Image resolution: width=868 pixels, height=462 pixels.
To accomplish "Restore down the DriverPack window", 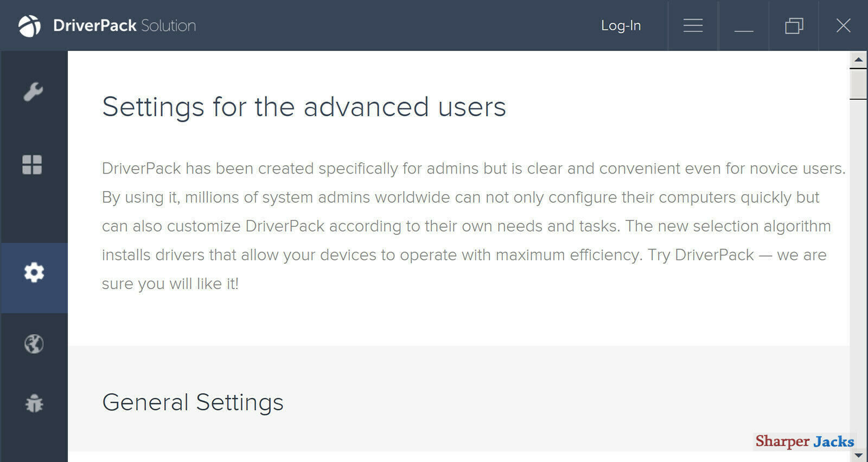I will 794,25.
